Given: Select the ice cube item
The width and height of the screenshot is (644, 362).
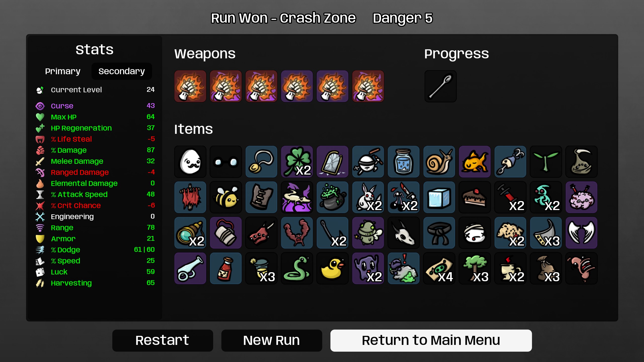Looking at the screenshot, I should [x=439, y=197].
